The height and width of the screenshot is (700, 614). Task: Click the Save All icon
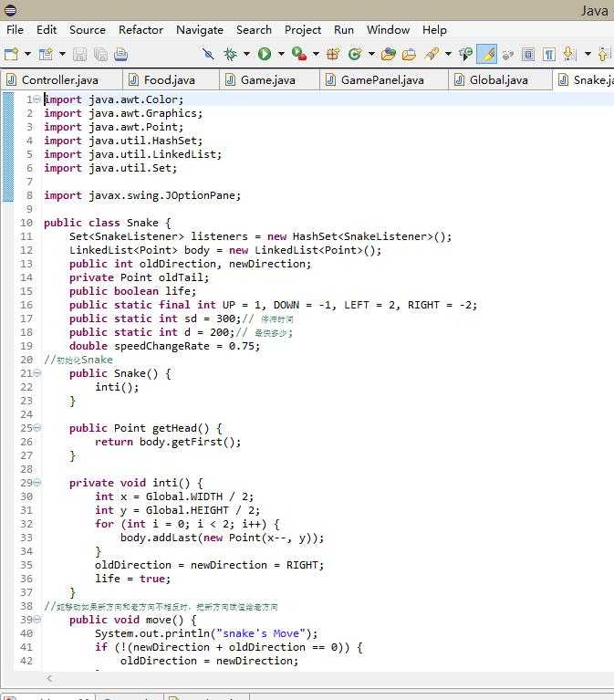[100, 54]
